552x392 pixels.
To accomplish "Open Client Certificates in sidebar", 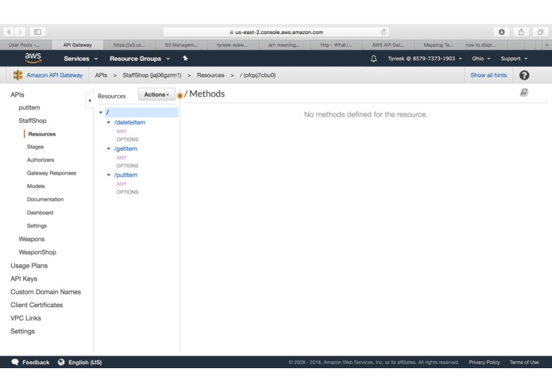I will pos(37,305).
